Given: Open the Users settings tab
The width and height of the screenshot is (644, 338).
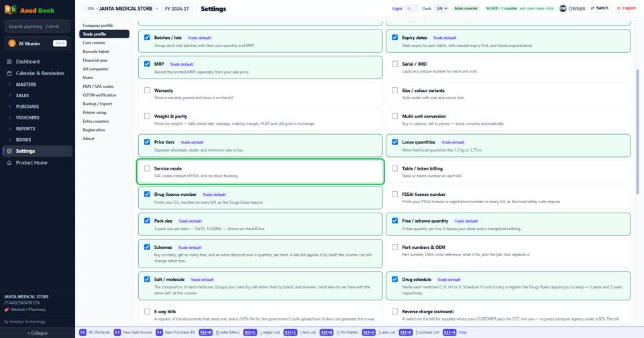Looking at the screenshot, I should click(x=105, y=78).
